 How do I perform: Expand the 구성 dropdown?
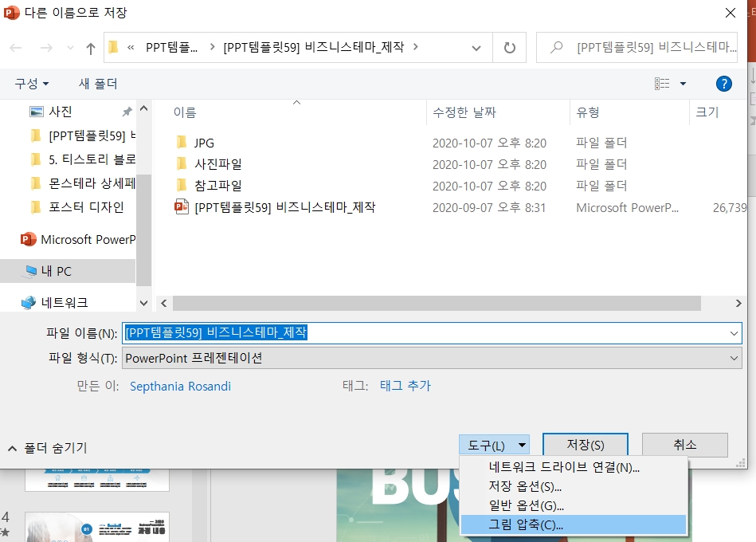tap(30, 83)
